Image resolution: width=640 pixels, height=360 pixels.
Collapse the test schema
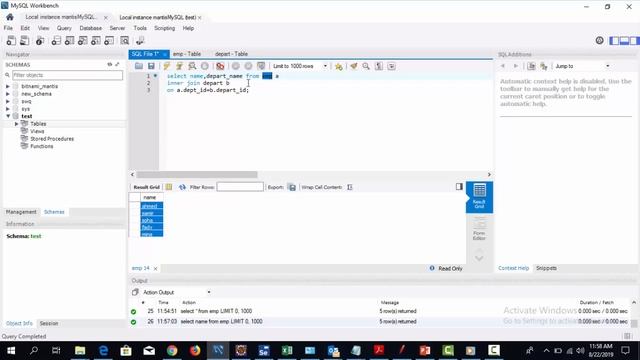(8, 116)
